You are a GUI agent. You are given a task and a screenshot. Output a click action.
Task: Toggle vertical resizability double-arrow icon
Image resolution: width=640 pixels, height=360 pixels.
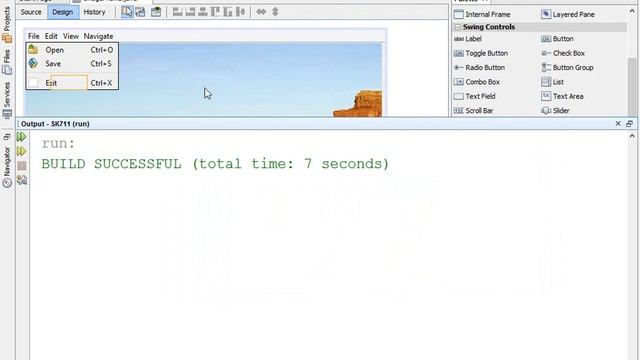(x=275, y=12)
